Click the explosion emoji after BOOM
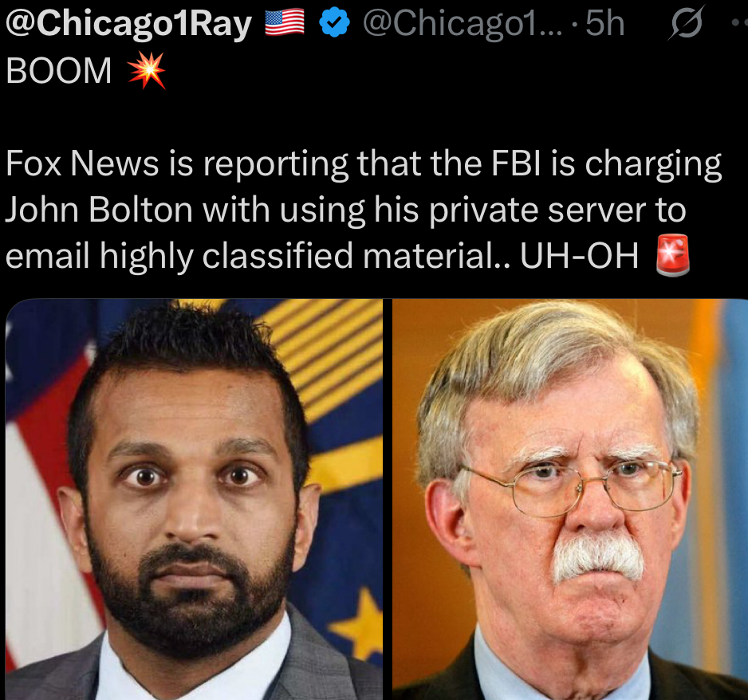 147,71
